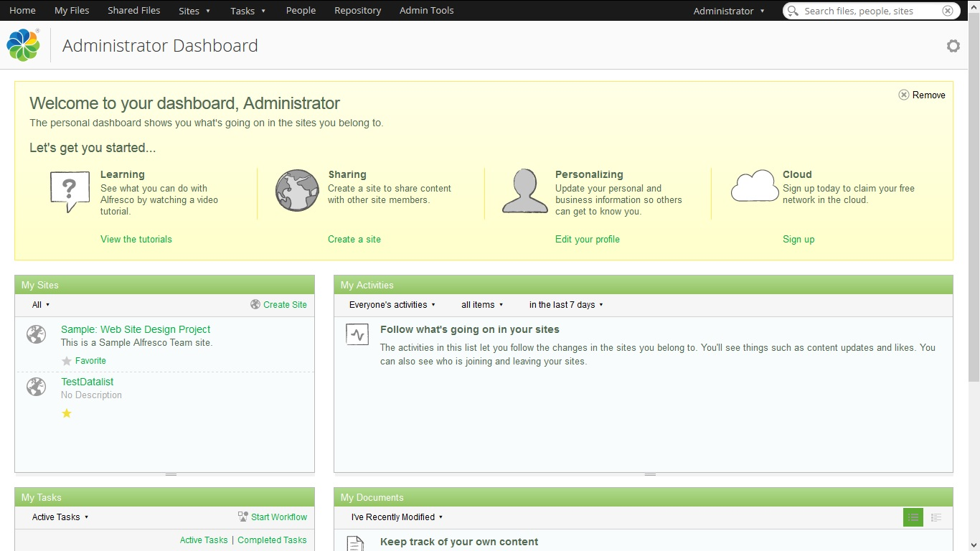Open Shared Files from the top menu
Image resolution: width=980 pixels, height=551 pixels.
coord(134,11)
